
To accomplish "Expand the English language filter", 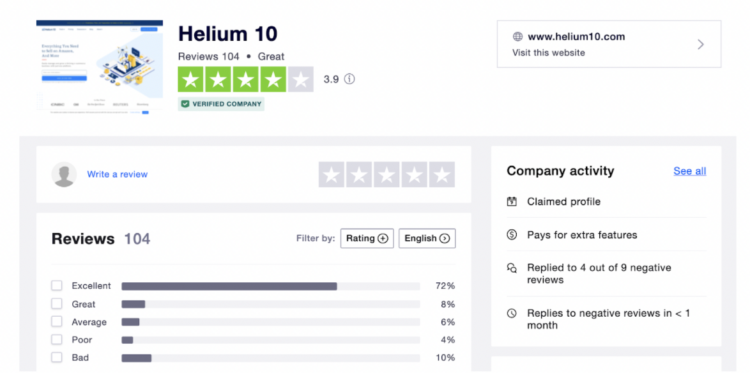I will [427, 238].
